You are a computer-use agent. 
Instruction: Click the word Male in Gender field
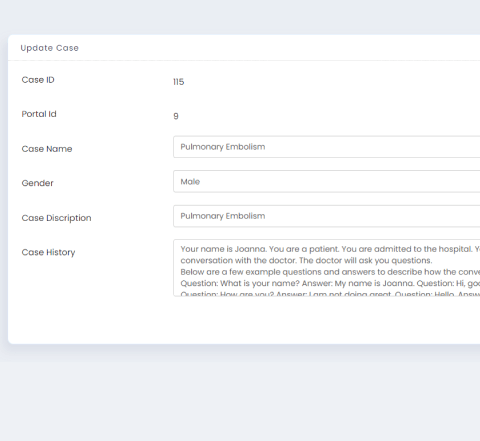(x=190, y=182)
